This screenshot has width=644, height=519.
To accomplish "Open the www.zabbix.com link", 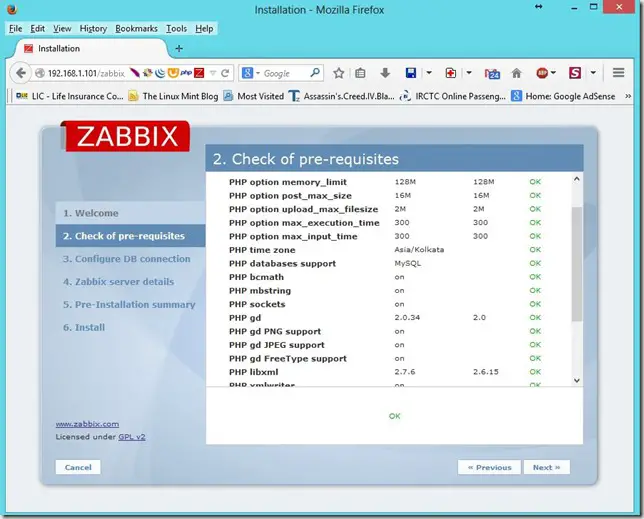I will tap(87, 424).
